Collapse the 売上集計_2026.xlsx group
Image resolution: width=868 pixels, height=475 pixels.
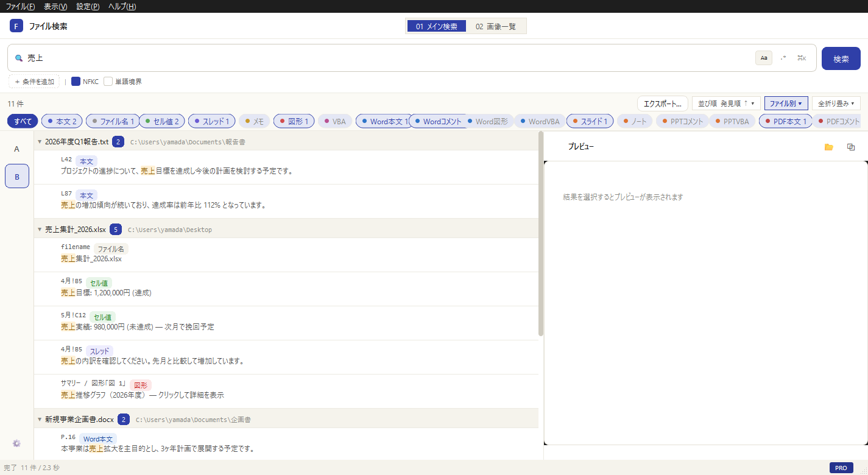pyautogui.click(x=40, y=230)
